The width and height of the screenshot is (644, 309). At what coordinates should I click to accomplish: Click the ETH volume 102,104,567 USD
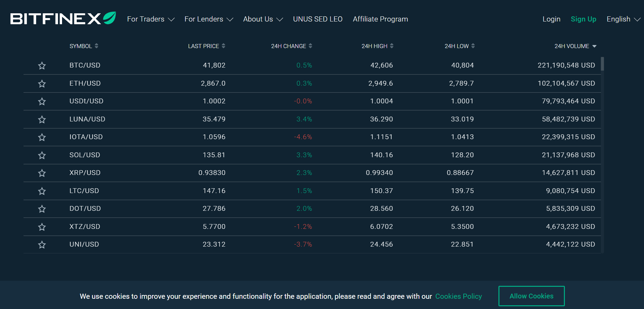point(566,83)
